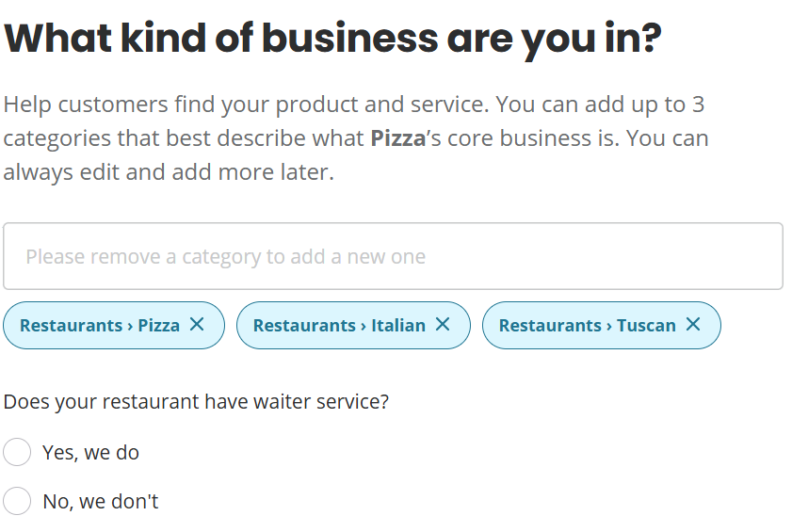Click the "Yes, we do" label text
This screenshot has height=532, width=792.
(90, 453)
